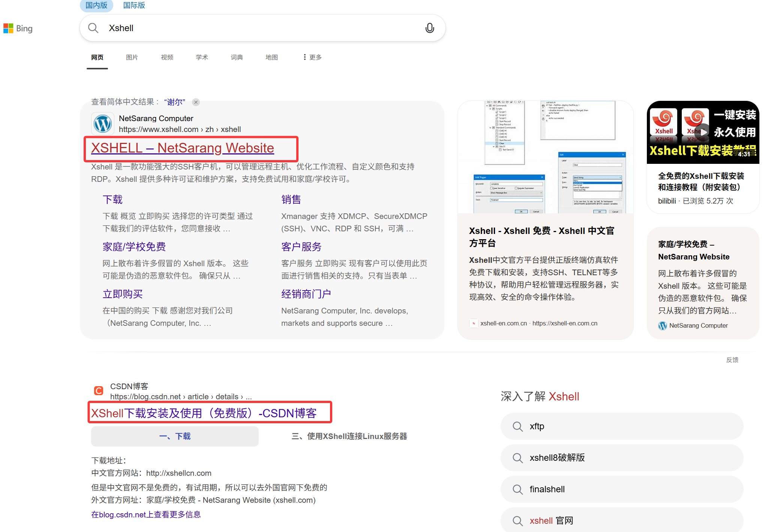Click the search magnifier icon in search box
The width and height of the screenshot is (780, 532).
point(93,28)
